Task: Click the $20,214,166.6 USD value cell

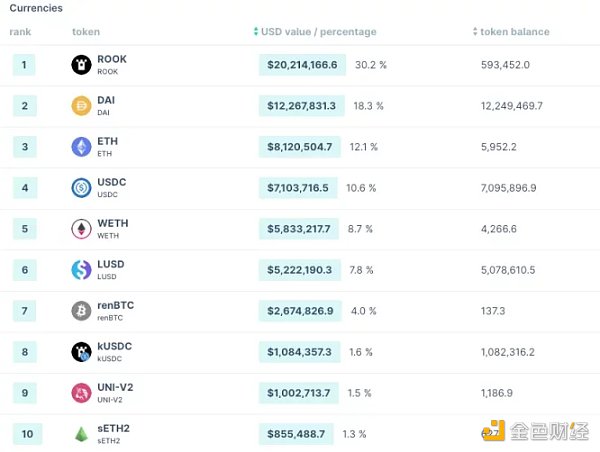Action: coord(302,65)
